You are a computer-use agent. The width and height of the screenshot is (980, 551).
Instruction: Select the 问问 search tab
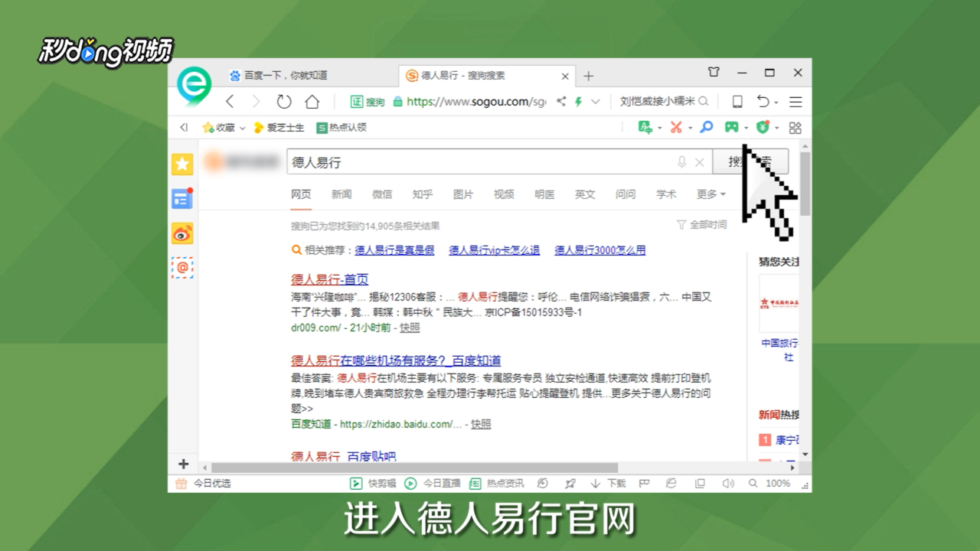coord(626,194)
